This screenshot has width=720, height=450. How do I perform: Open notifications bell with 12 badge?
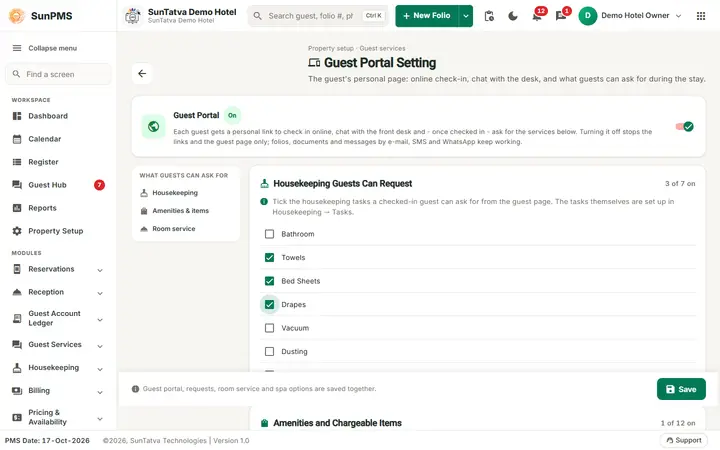point(537,16)
